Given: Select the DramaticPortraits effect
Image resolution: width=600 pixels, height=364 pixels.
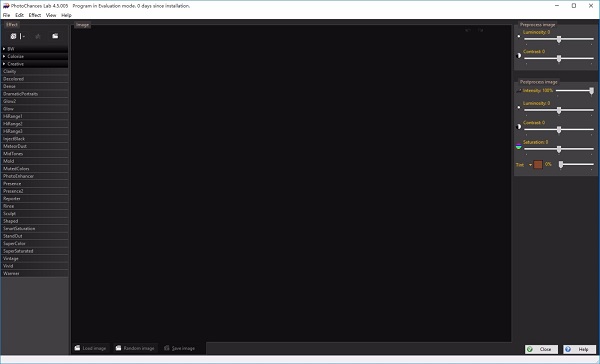Looking at the screenshot, I should pyautogui.click(x=34, y=94).
